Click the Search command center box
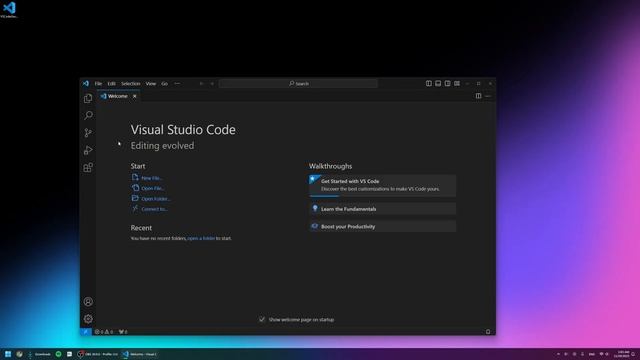Viewport: 640px width, 360px height. pyautogui.click(x=298, y=84)
